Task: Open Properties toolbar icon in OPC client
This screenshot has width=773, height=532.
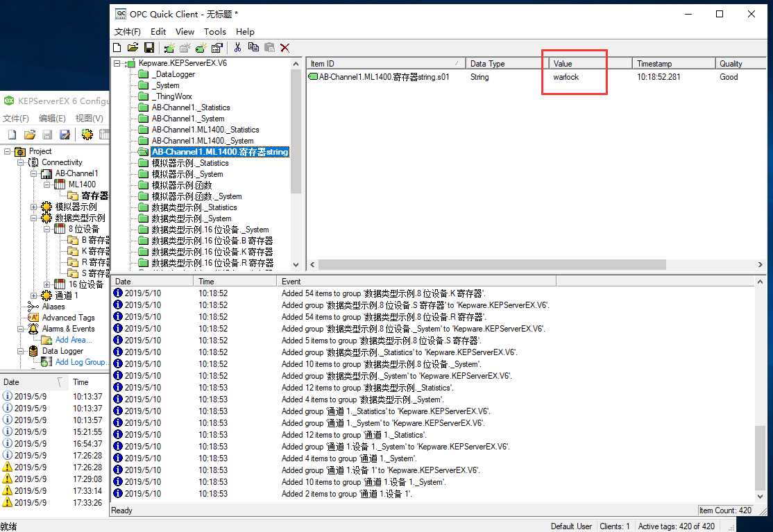Action: point(217,48)
